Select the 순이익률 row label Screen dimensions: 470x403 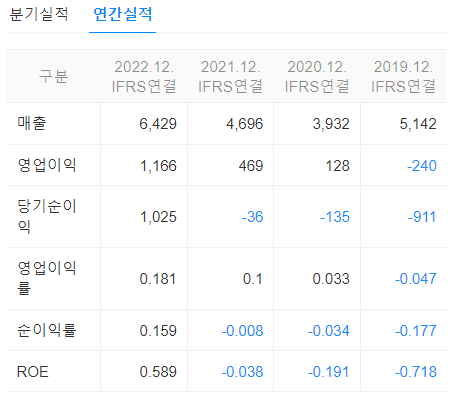47,330
